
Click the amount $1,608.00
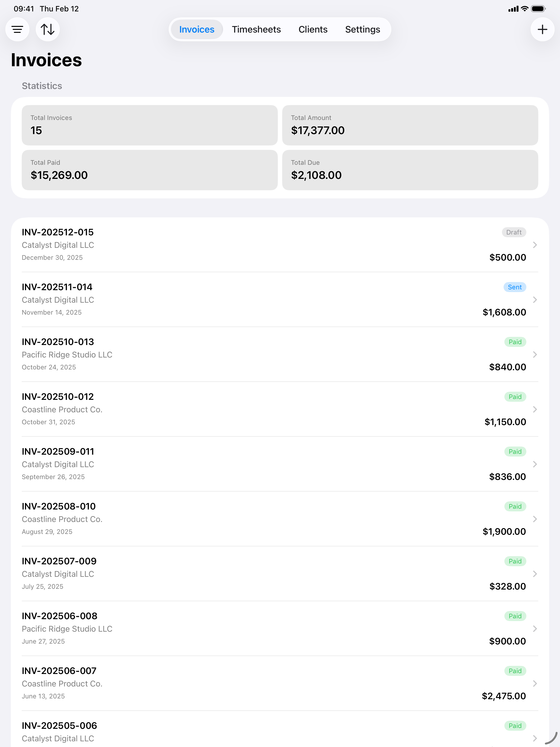pos(504,312)
